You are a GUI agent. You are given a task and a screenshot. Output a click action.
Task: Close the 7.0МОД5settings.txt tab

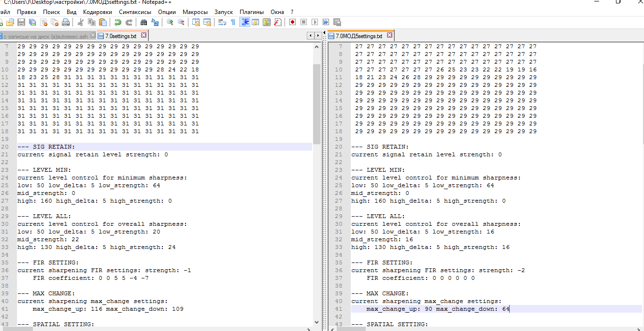[x=389, y=36]
